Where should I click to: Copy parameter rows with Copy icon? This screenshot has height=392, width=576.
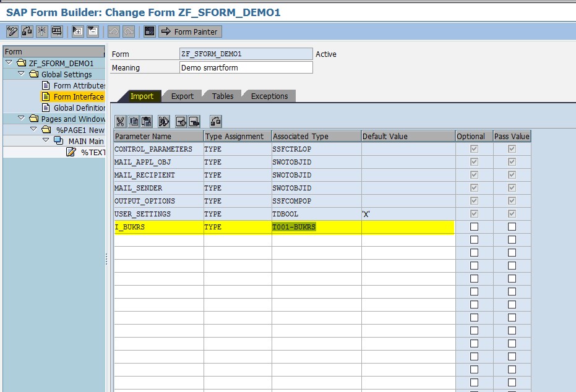click(134, 121)
